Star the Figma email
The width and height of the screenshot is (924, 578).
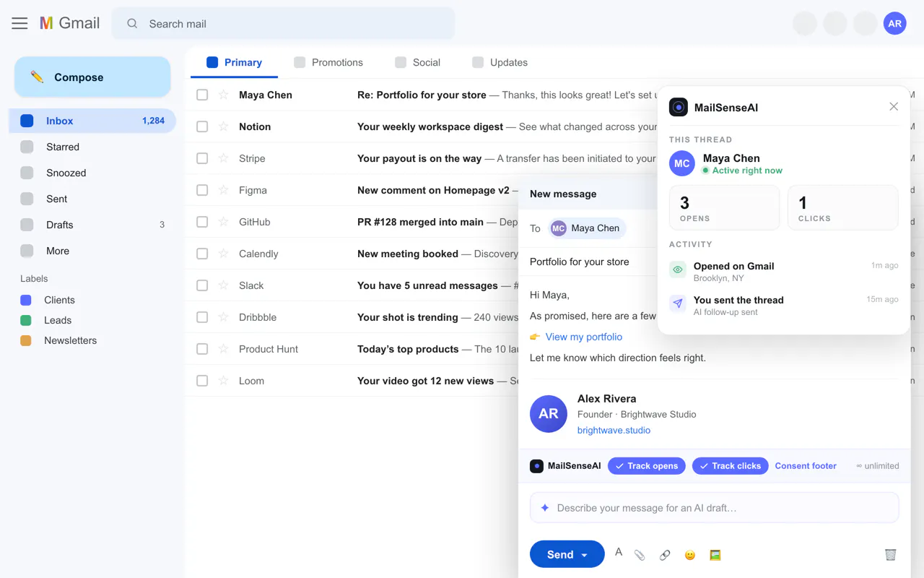pos(223,190)
